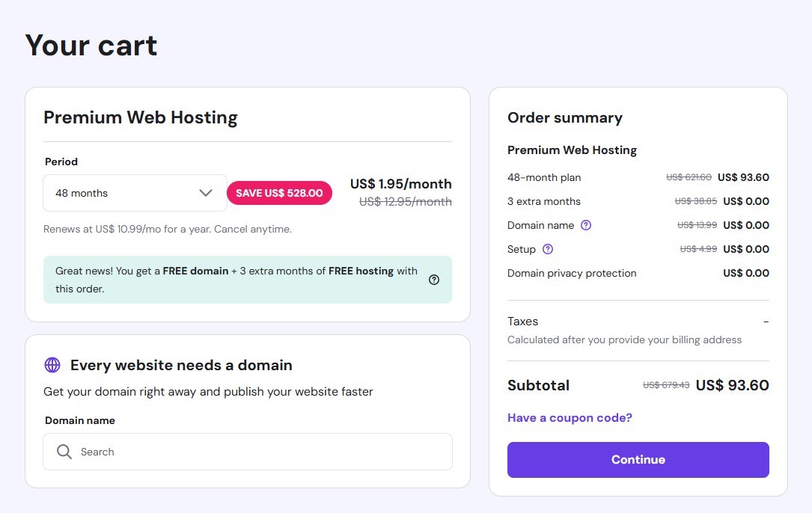Click the Taxes row label
Image resolution: width=812 pixels, height=513 pixels.
pos(522,322)
